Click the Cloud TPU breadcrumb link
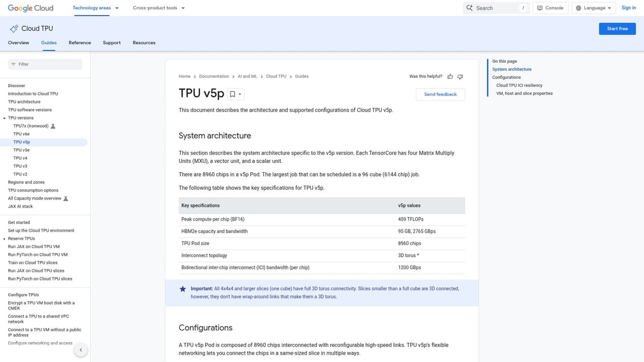The image size is (644, 362). click(276, 77)
